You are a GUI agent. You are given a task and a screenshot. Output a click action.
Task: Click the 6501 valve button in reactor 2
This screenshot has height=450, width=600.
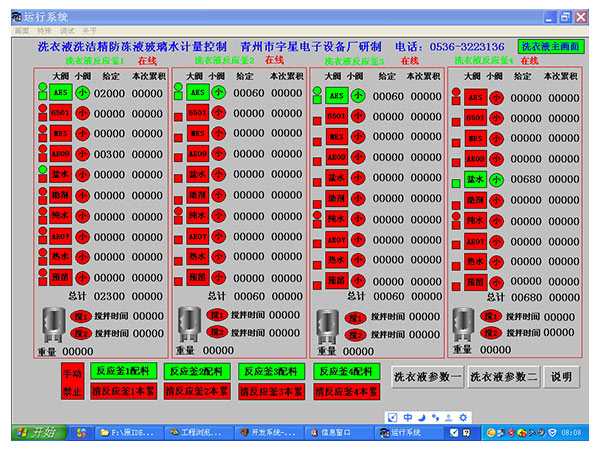pos(198,113)
